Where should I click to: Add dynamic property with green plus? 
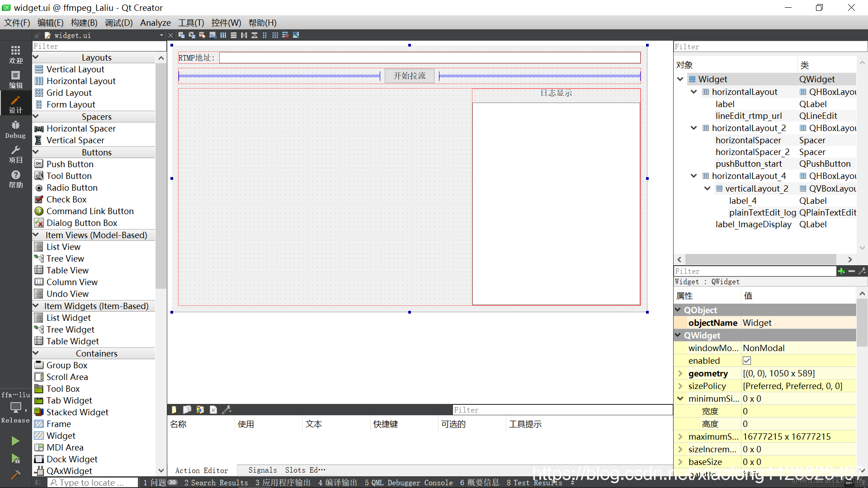tap(841, 271)
